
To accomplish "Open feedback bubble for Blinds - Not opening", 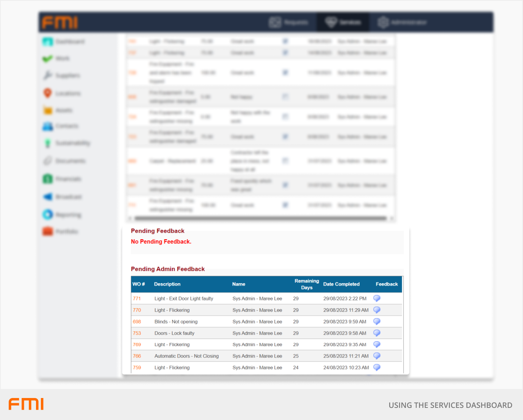I will coord(377,321).
